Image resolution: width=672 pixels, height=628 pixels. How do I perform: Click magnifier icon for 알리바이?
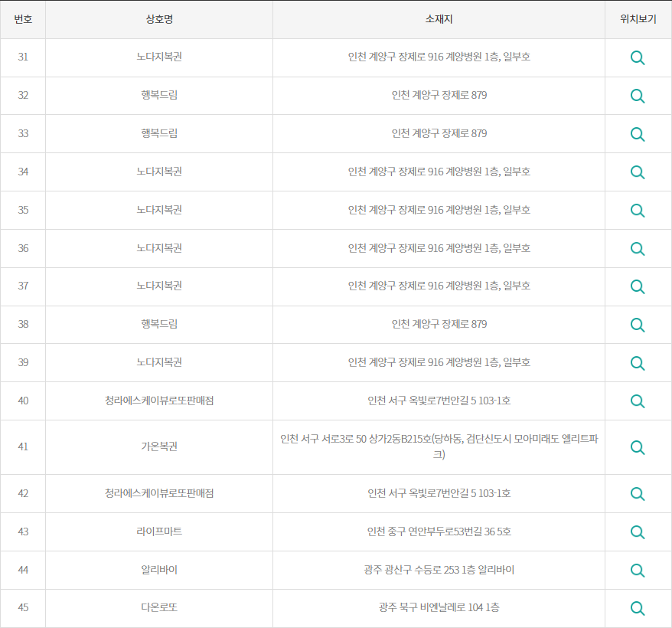point(638,570)
